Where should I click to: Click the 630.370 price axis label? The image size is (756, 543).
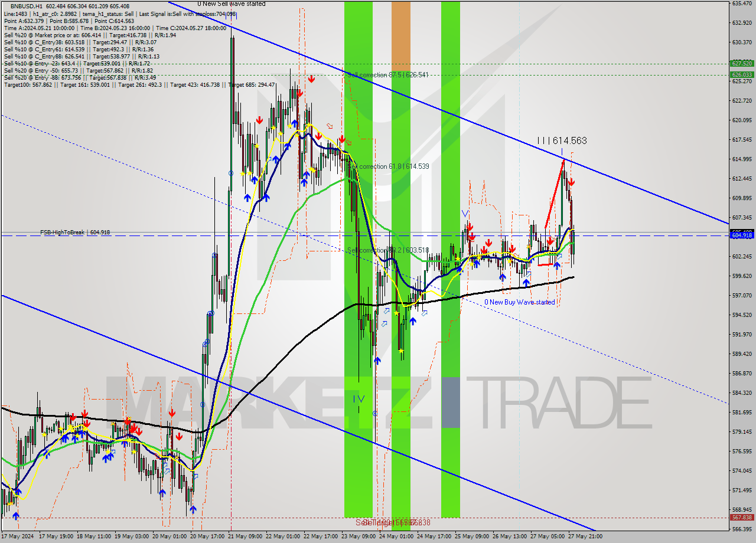741,42
